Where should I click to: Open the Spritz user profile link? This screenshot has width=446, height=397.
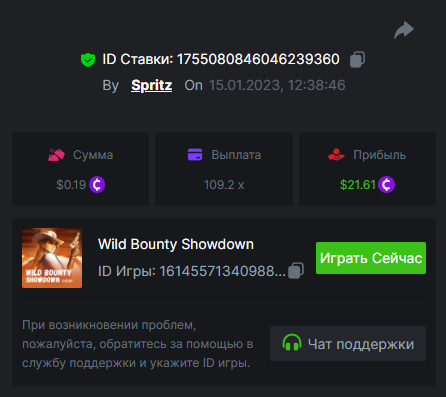click(152, 85)
